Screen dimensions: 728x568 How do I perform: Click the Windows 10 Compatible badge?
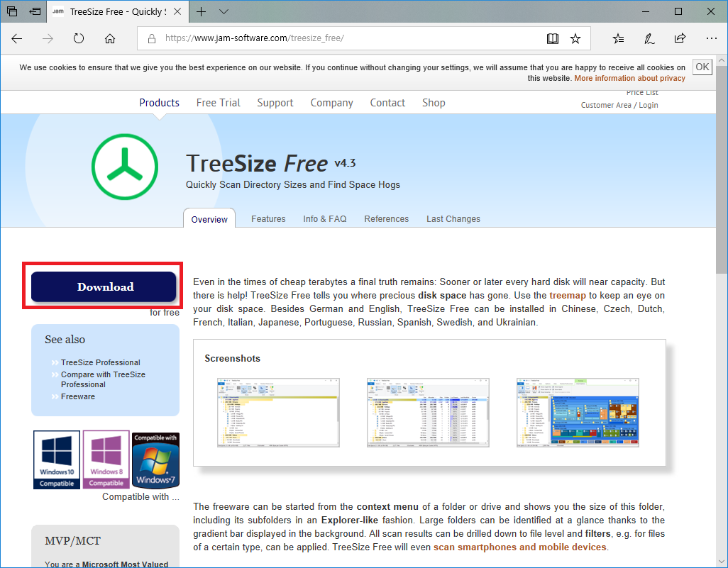pos(57,460)
